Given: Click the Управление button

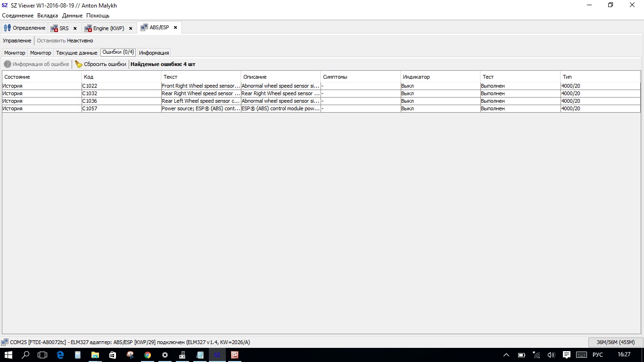Looking at the screenshot, I should coord(17,41).
